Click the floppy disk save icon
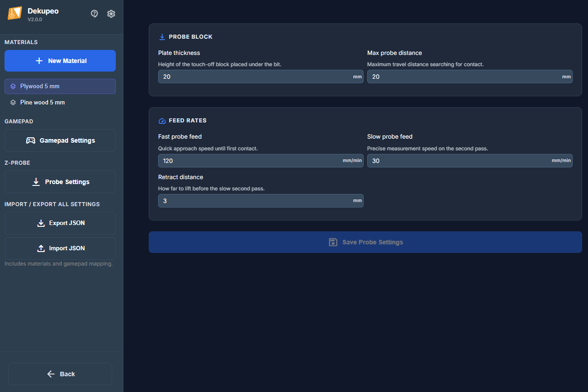588x392 pixels. point(333,242)
